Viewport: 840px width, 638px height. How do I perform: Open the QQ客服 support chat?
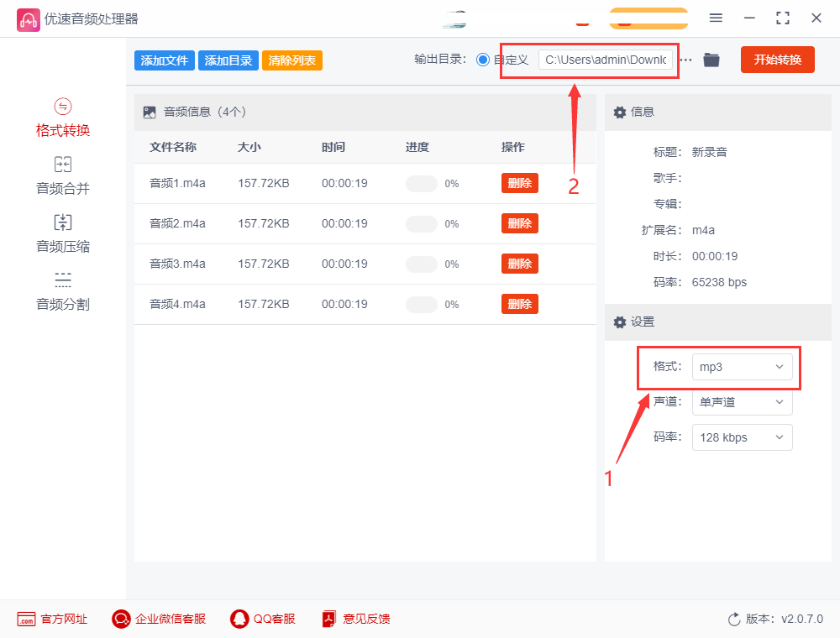tap(263, 619)
